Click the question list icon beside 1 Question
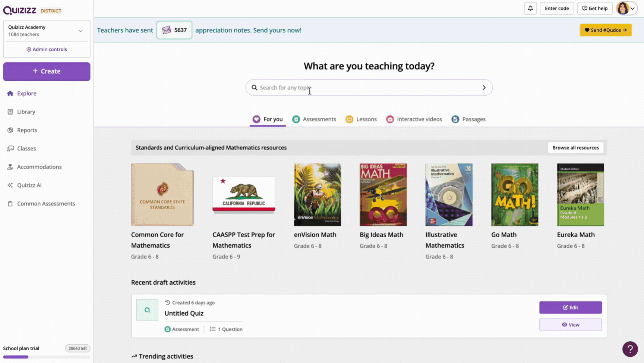Viewport: 644px width, 363px height. (x=212, y=329)
